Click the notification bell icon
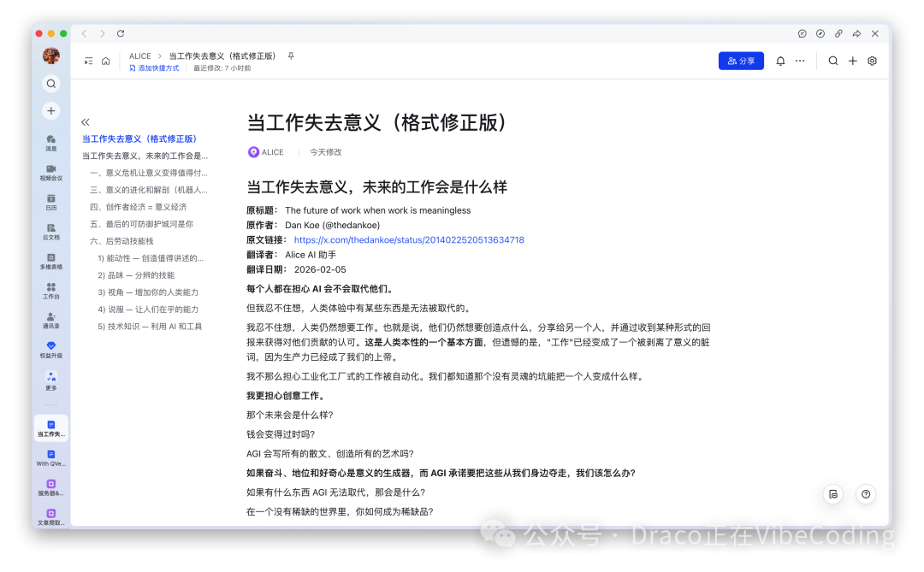 click(x=781, y=61)
